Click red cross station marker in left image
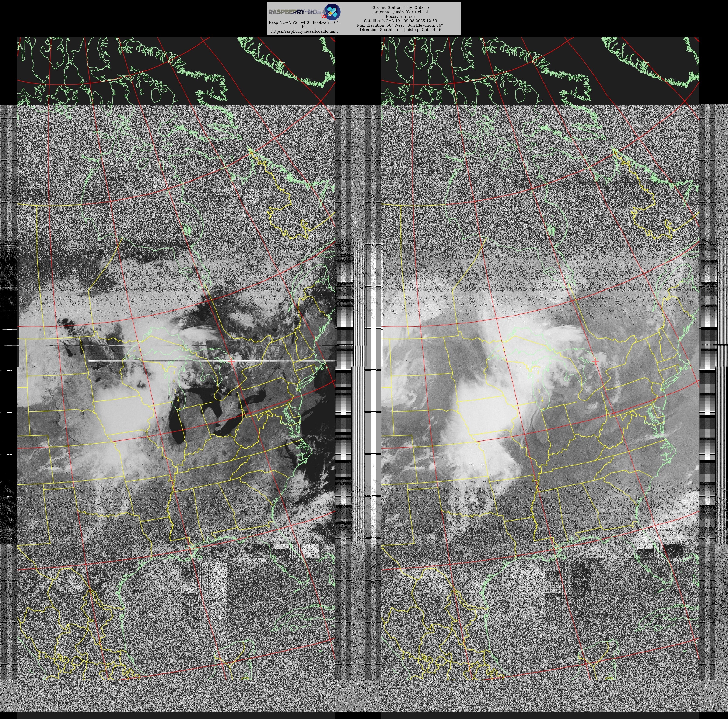 coord(231,361)
